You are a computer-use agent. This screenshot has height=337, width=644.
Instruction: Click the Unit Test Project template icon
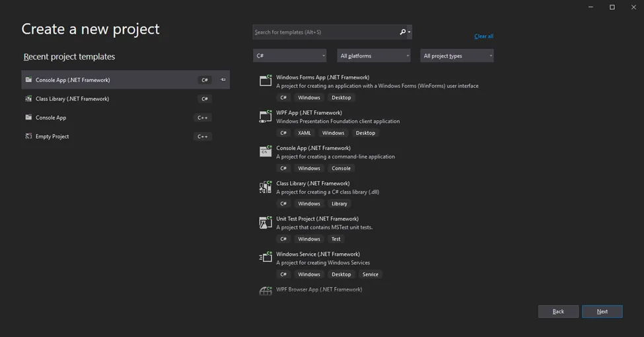(x=266, y=223)
